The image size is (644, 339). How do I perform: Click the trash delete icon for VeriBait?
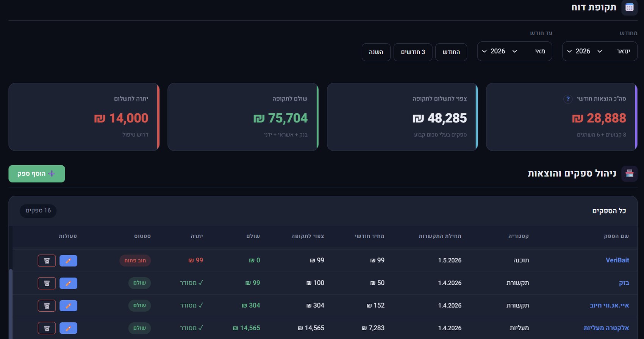pyautogui.click(x=47, y=261)
